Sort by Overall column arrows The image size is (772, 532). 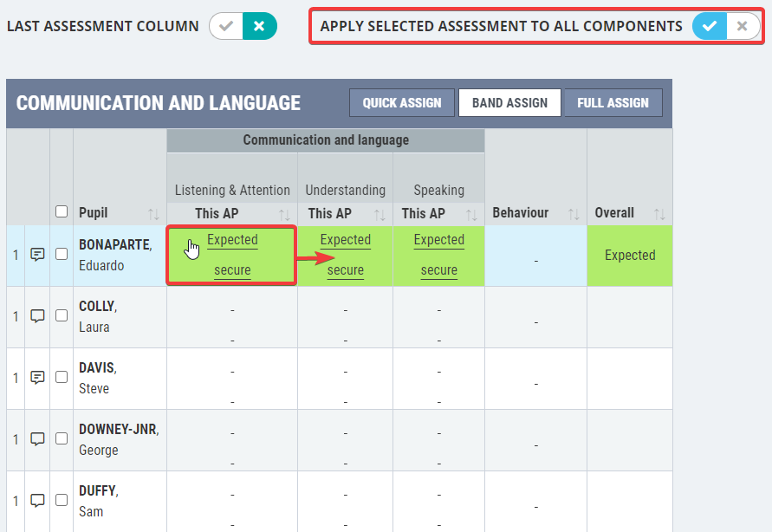click(659, 214)
